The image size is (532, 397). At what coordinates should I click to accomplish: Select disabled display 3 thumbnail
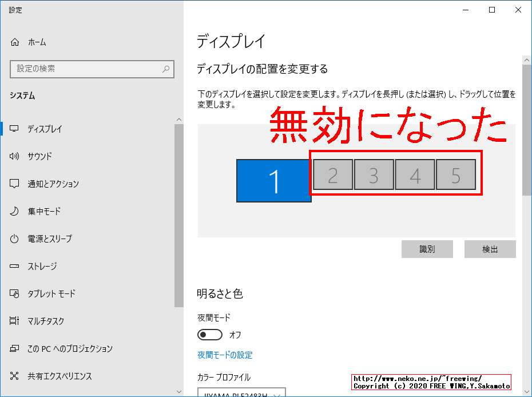click(x=374, y=175)
